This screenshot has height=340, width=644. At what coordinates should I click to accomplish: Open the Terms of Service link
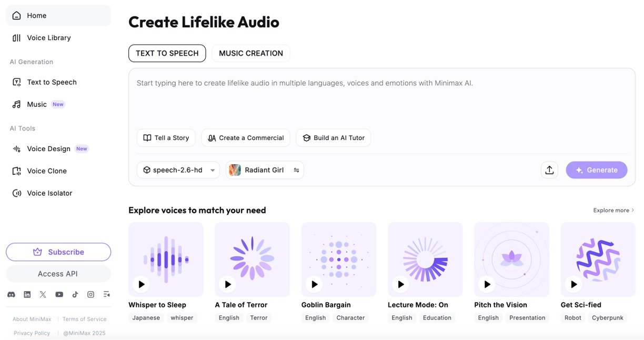point(84,319)
